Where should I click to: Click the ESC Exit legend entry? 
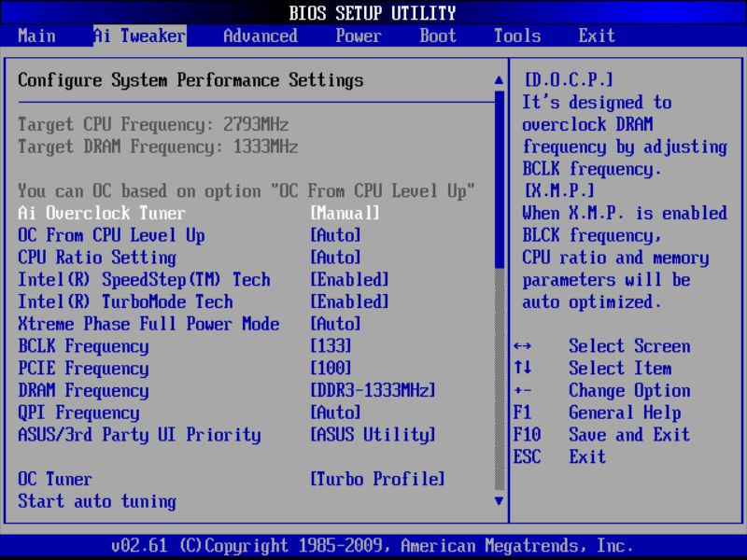(x=559, y=456)
